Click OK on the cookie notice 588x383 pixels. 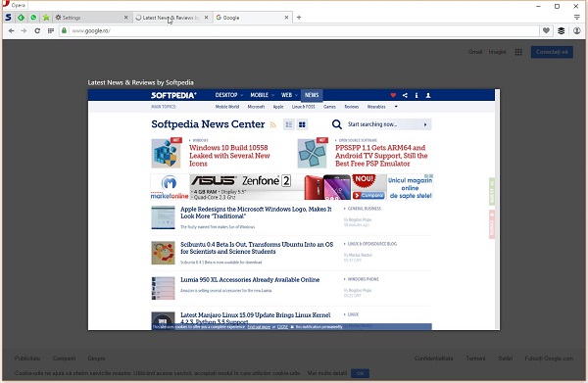click(360, 373)
